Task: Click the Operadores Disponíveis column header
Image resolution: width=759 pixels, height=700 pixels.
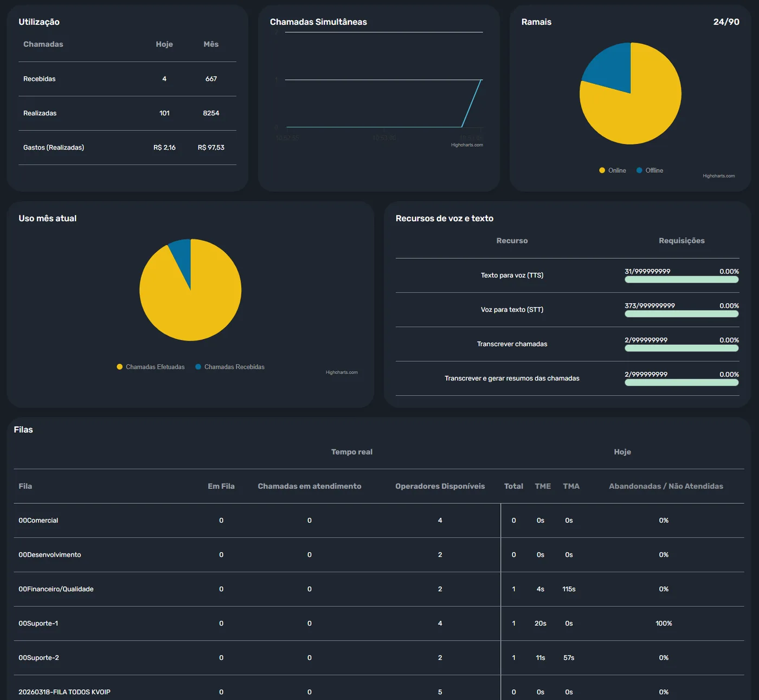Action: click(440, 486)
